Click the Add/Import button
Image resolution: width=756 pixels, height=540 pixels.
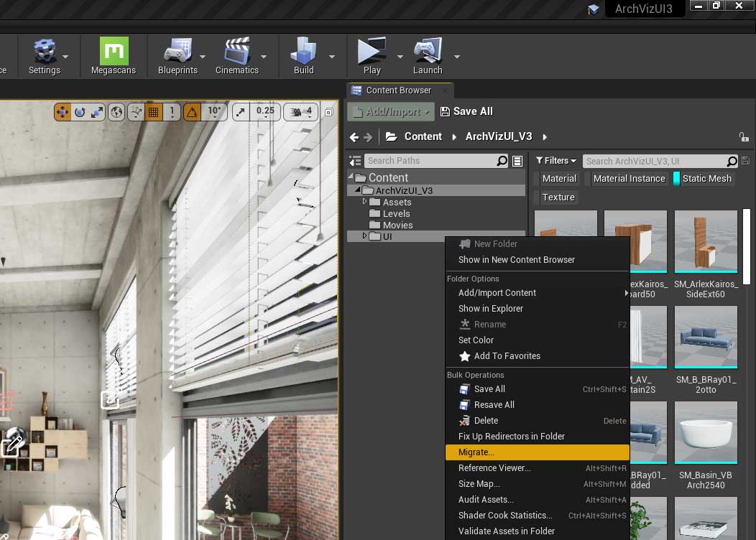[x=390, y=112]
